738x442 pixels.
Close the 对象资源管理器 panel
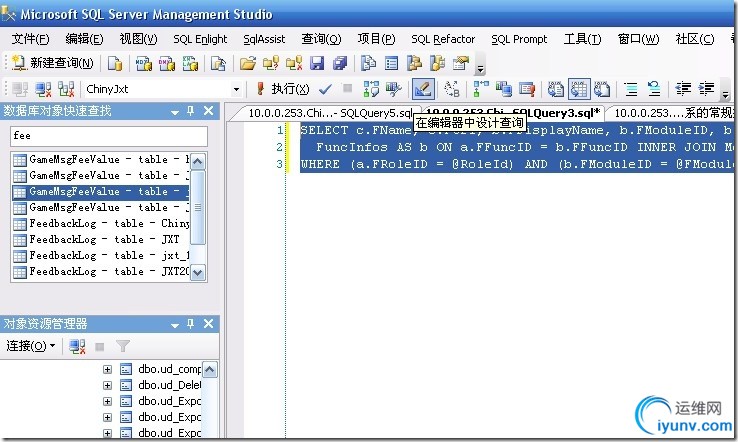pos(209,324)
